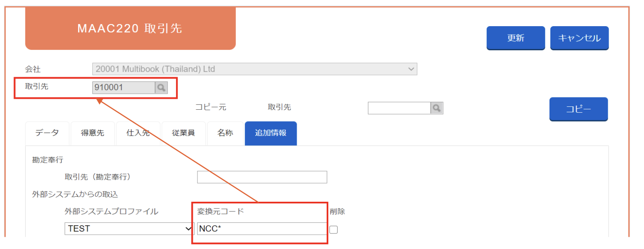Click the キャンセル button
Viewport: 644px width, 249px height.
[579, 38]
